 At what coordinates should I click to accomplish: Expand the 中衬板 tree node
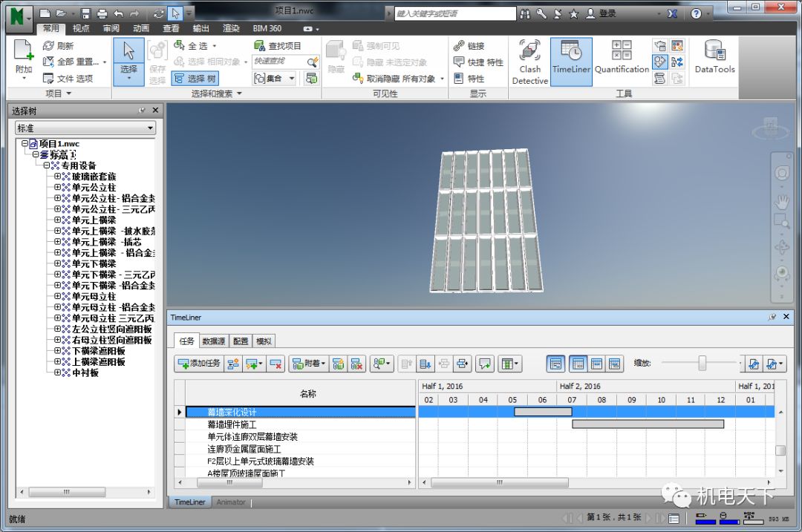coord(57,372)
